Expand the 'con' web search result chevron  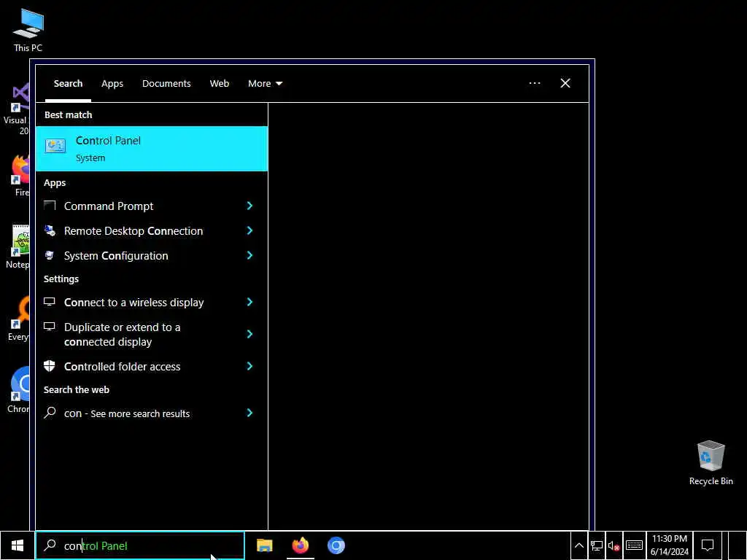(x=249, y=413)
